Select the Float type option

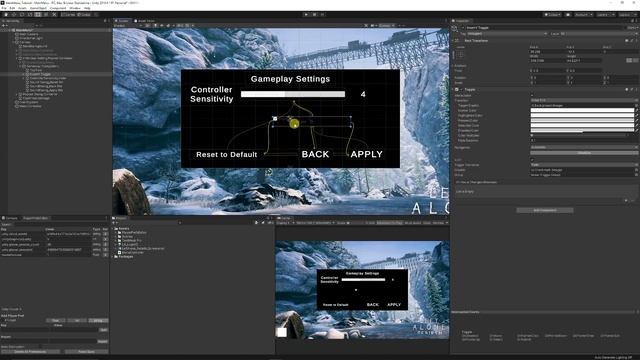point(56,320)
